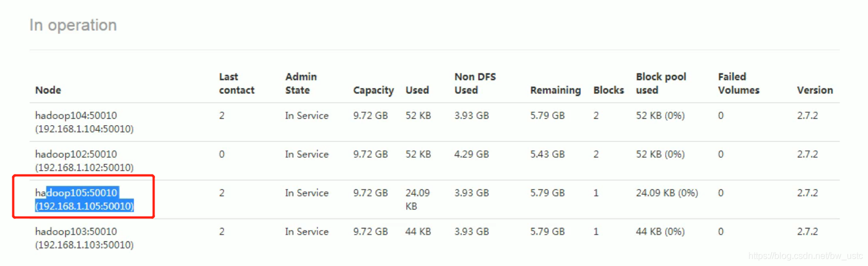
Task: Click the In operation section heading
Action: 73,25
